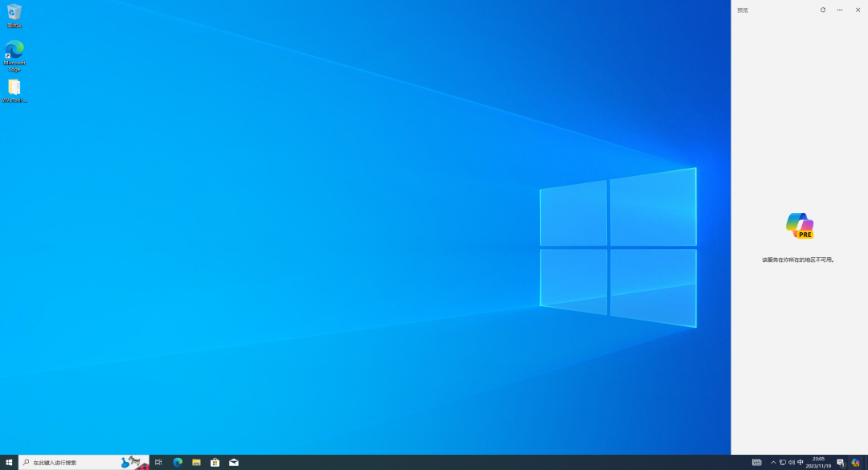The height and width of the screenshot is (470, 868).
Task: Launch Microsoft Edge from the taskbar
Action: 178,462
